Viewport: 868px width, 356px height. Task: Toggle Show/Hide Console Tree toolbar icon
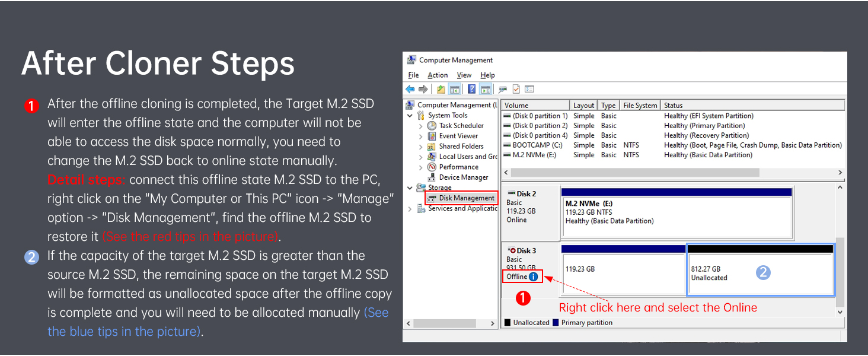pos(455,89)
